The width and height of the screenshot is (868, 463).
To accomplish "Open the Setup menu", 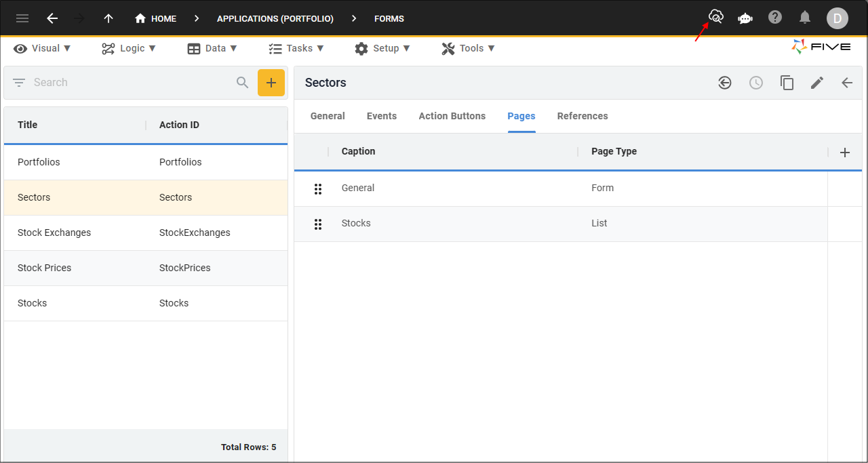I will 382,48.
